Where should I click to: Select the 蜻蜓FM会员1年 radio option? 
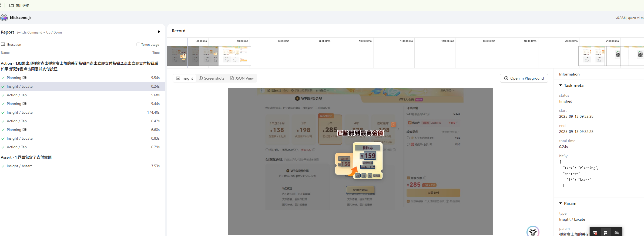(x=408, y=144)
